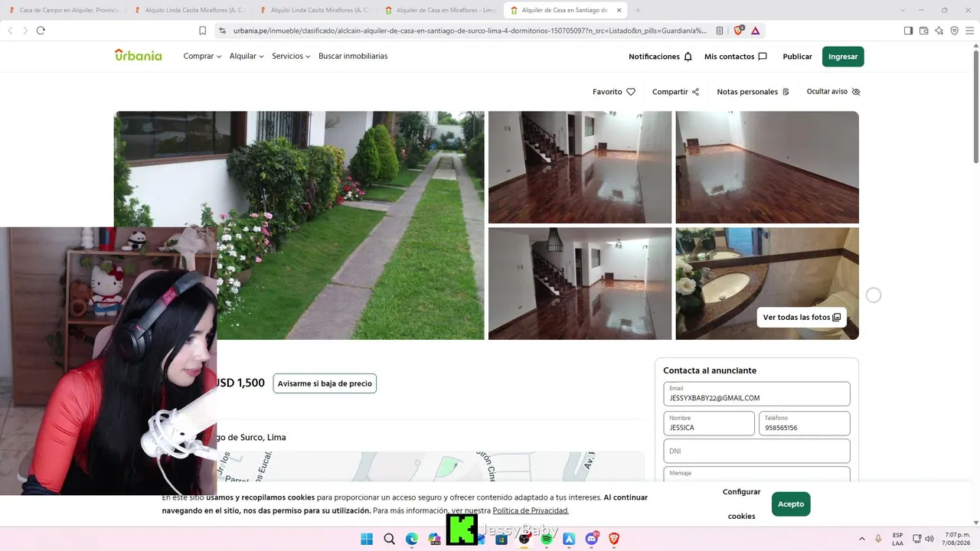This screenshot has height=551, width=980.
Task: Open Microsoft Edge from taskbar
Action: (x=411, y=539)
